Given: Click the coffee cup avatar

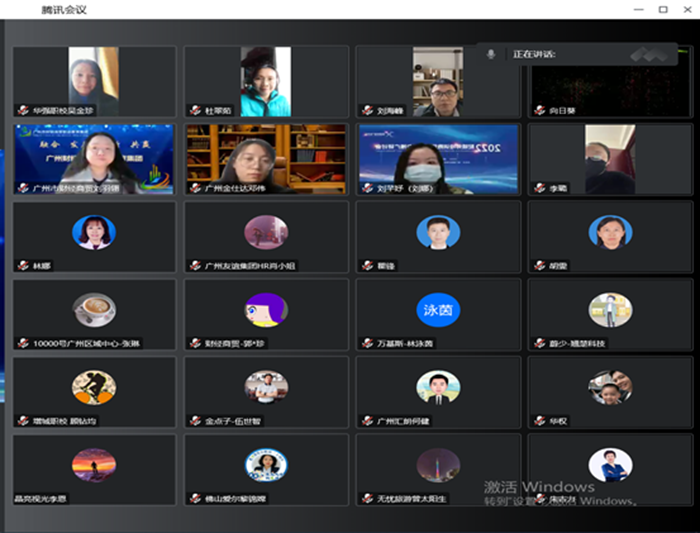Looking at the screenshot, I should click(94, 310).
